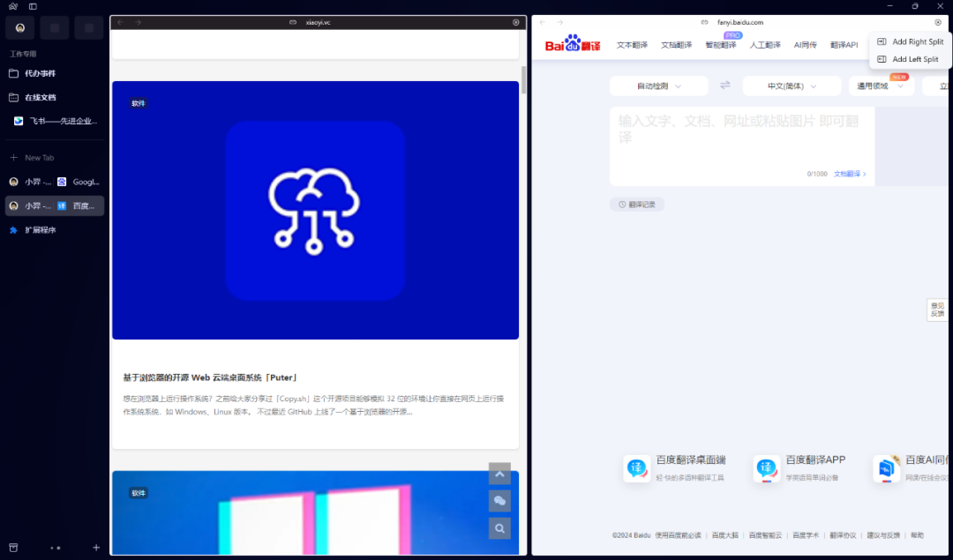Viewport: 953px width, 560px height.
Task: Go back in the fanyi.baidu.com pane
Action: (542, 22)
